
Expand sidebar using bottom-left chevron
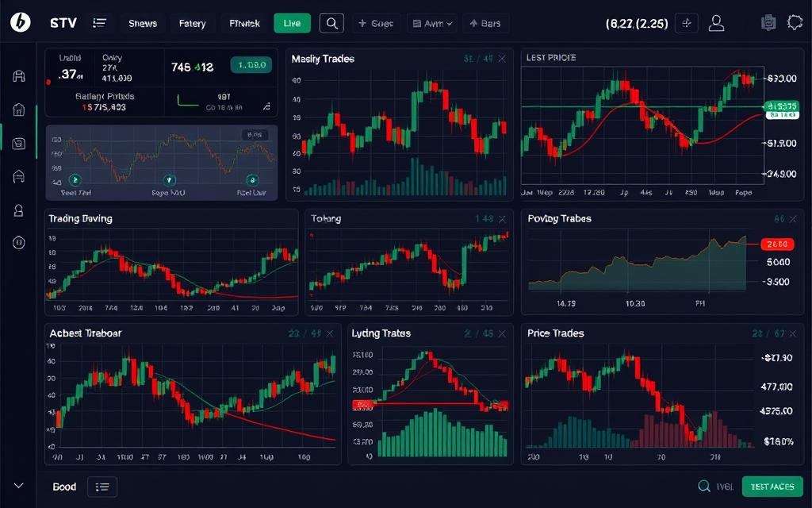(19, 486)
